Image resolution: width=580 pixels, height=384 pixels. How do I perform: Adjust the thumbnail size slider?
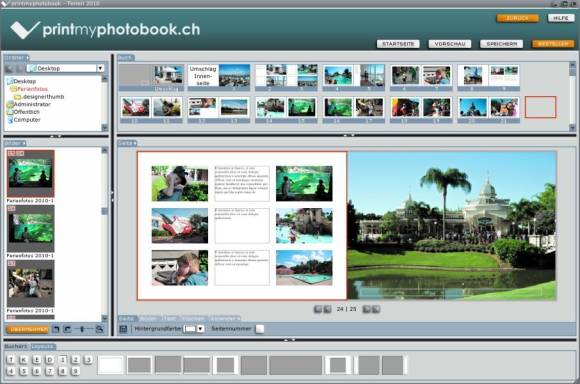tap(82, 329)
